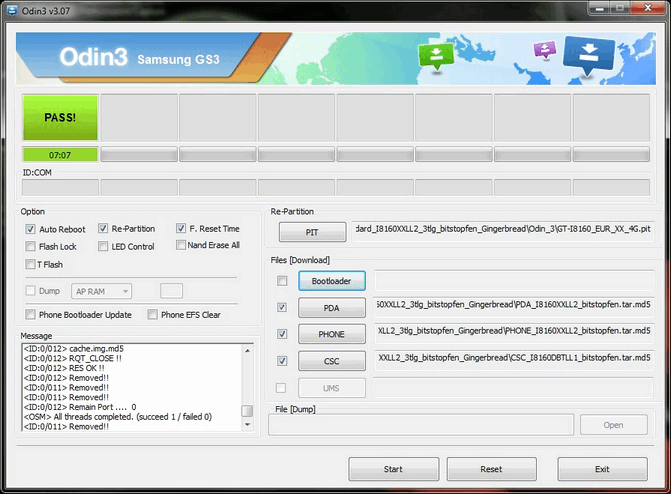Click the Open dump file button
Viewport: 671px width, 494px height.
[x=614, y=425]
